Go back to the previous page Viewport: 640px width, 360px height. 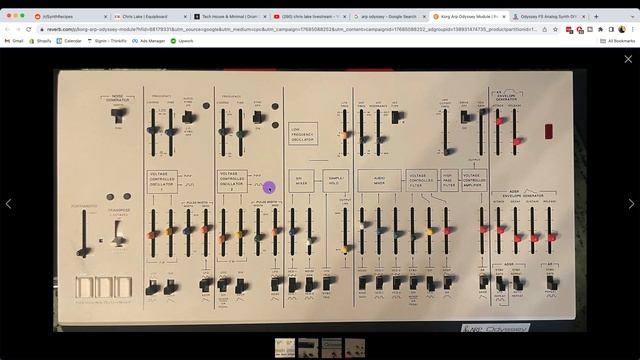pyautogui.click(x=7, y=29)
